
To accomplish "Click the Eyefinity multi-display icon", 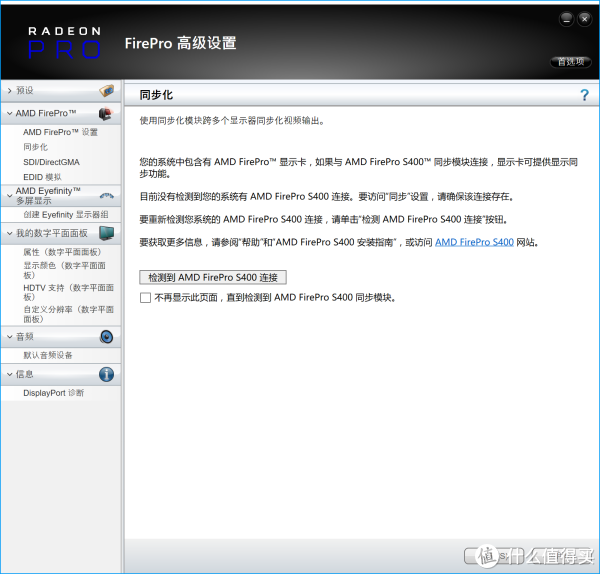I will point(107,196).
